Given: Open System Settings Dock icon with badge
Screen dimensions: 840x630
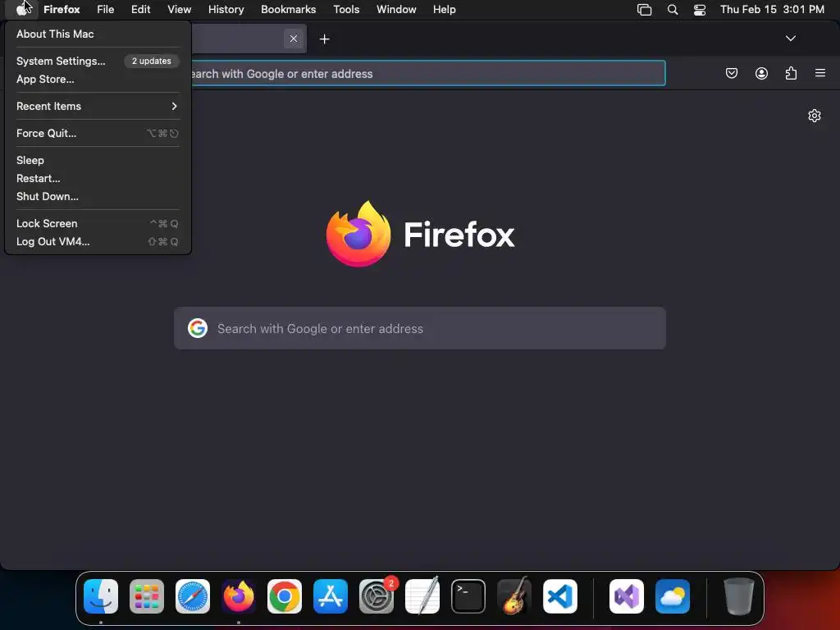Looking at the screenshot, I should coord(376,596).
